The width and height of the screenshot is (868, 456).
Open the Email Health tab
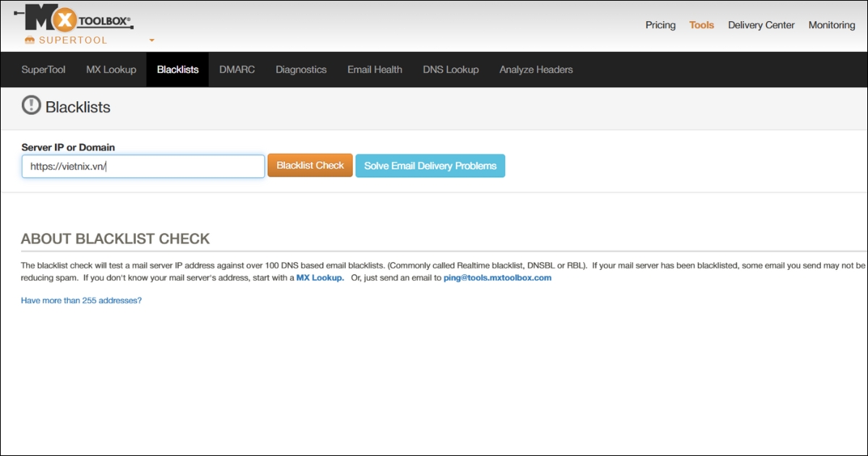(374, 69)
